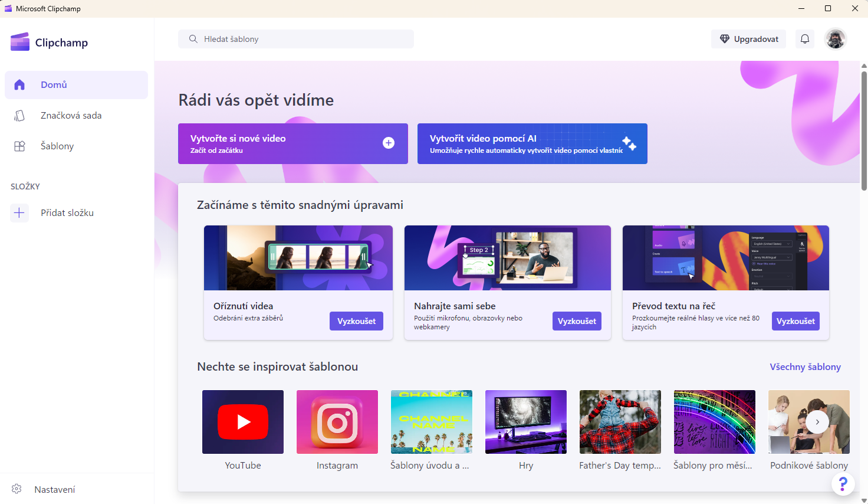Click Vytvořit video pomocí AI button
Viewport: 868px width, 504px height.
pos(532,143)
